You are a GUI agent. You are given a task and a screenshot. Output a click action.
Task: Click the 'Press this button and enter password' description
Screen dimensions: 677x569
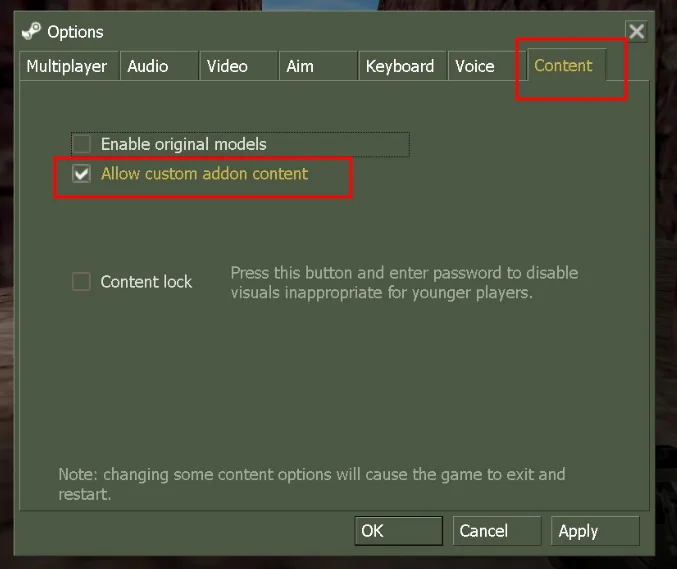coord(404,283)
